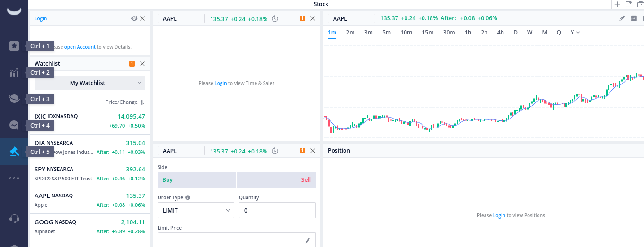Click Login link in Time & Sales panel
The width and height of the screenshot is (644, 247).
coord(221,83)
